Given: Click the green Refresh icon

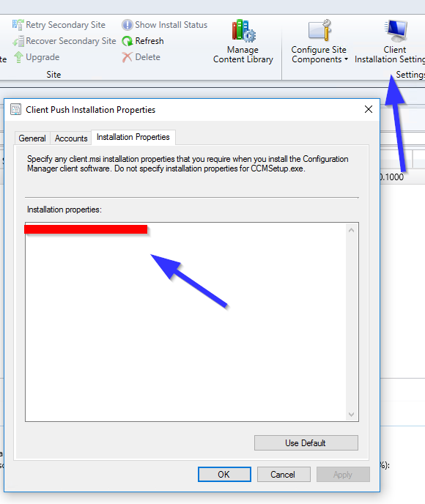Looking at the screenshot, I should pyautogui.click(x=127, y=41).
